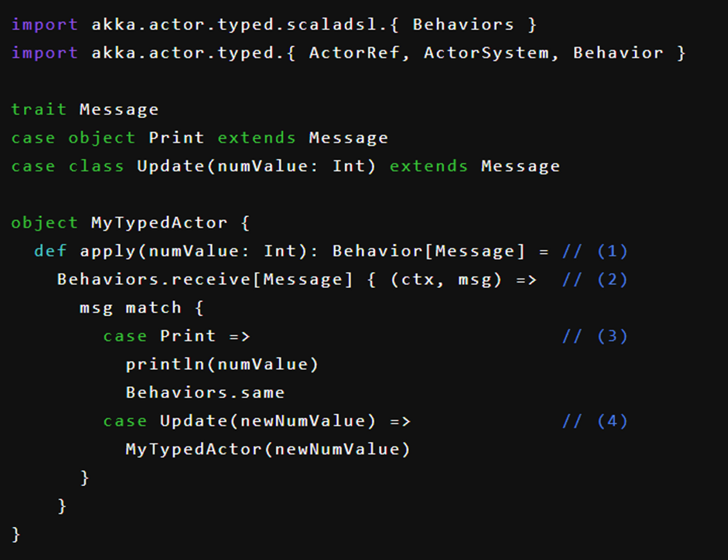Screen dimensions: 728x560
Task: Click the comment marker '// (2)'
Action: 595,279
